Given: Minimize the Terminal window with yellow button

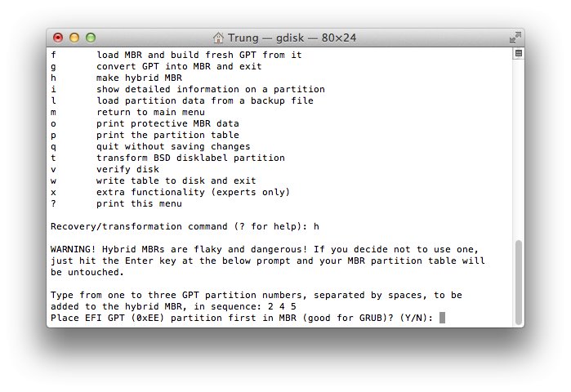Looking at the screenshot, I should click(74, 38).
